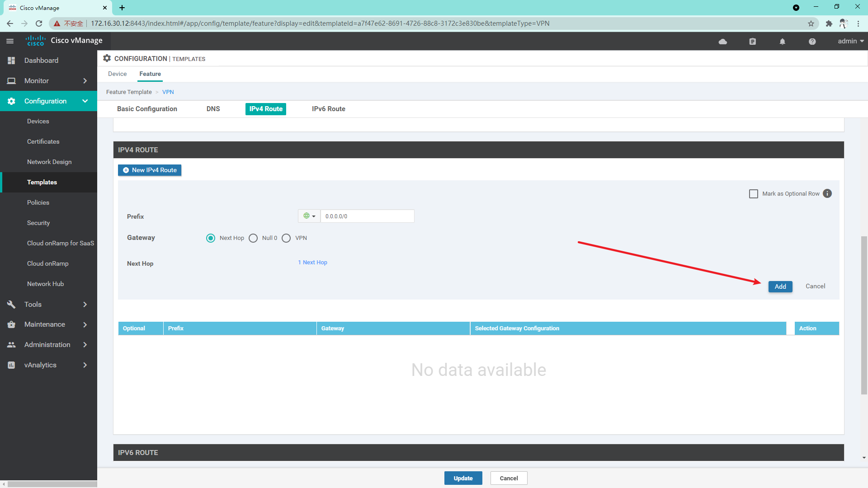The width and height of the screenshot is (868, 488).
Task: Select Devices in the Configuration sidebar
Action: (x=38, y=121)
